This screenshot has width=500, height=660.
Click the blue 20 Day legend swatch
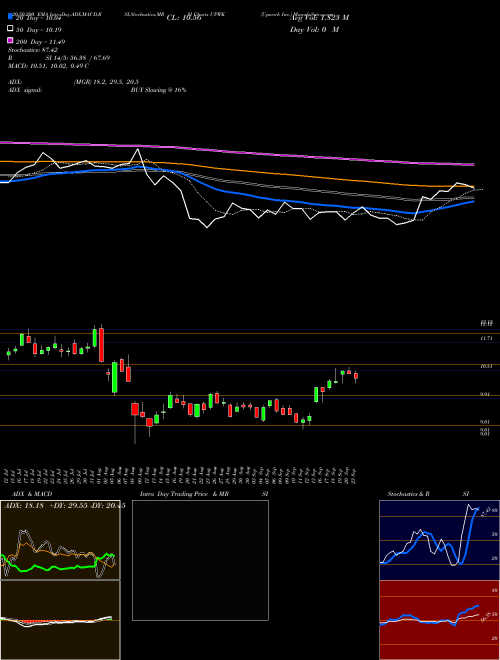click(x=11, y=17)
